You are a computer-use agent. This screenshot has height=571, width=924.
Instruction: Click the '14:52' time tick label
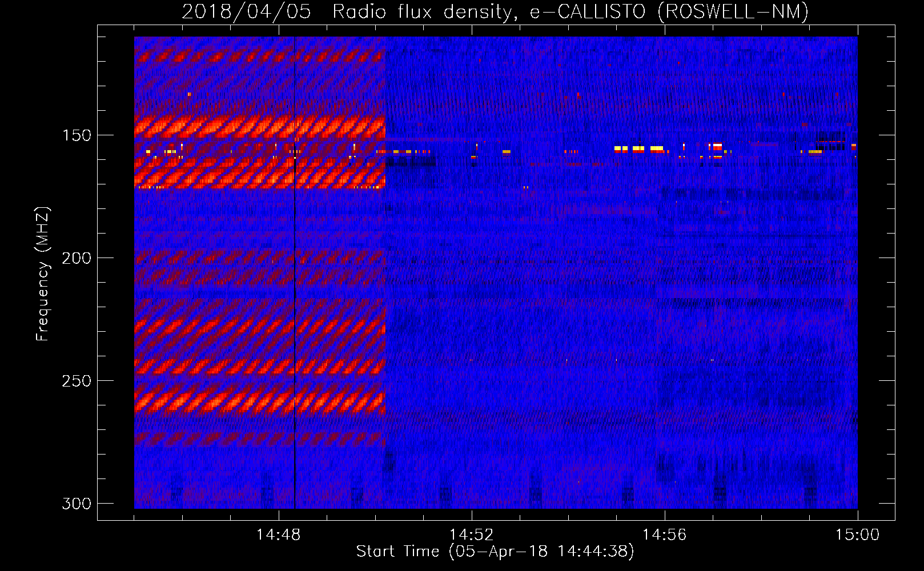471,534
